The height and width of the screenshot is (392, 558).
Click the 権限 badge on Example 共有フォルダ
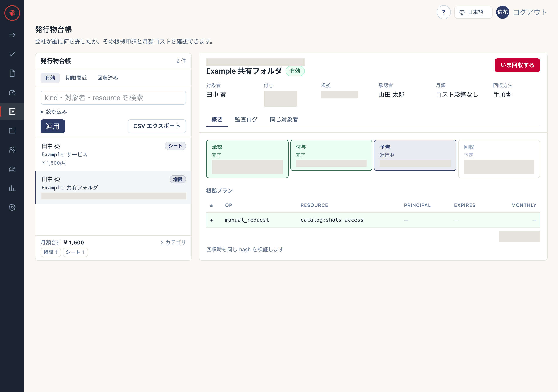point(178,179)
